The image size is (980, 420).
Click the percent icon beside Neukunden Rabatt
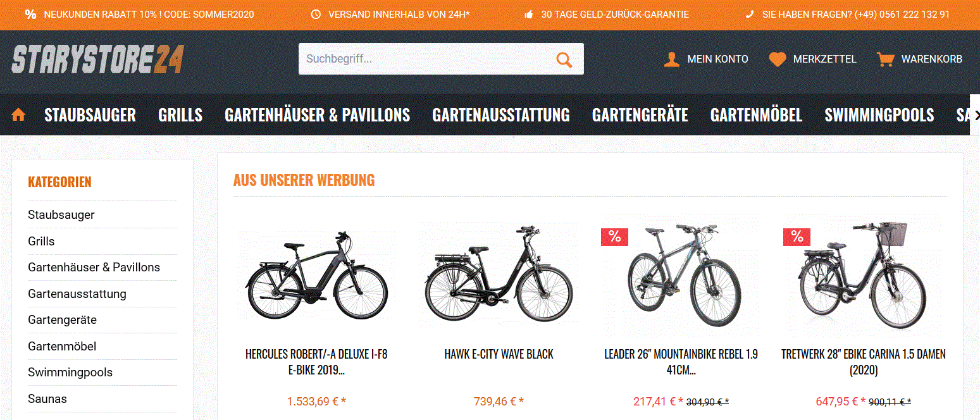[30, 14]
